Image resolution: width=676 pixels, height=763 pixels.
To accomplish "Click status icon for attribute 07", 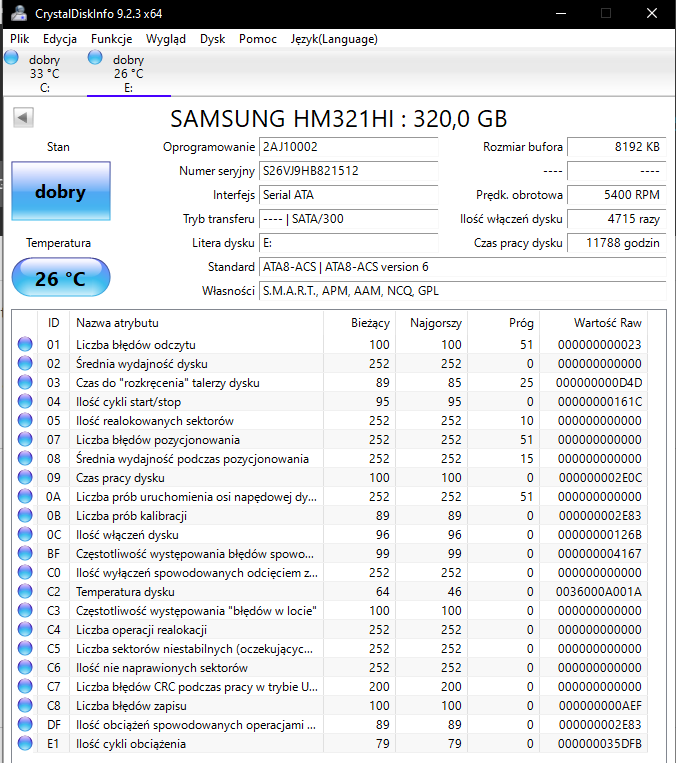I will click(x=25, y=439).
